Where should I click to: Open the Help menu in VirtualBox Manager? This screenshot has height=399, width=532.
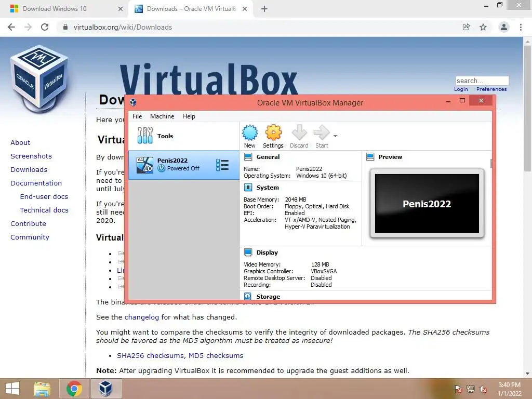pyautogui.click(x=189, y=116)
